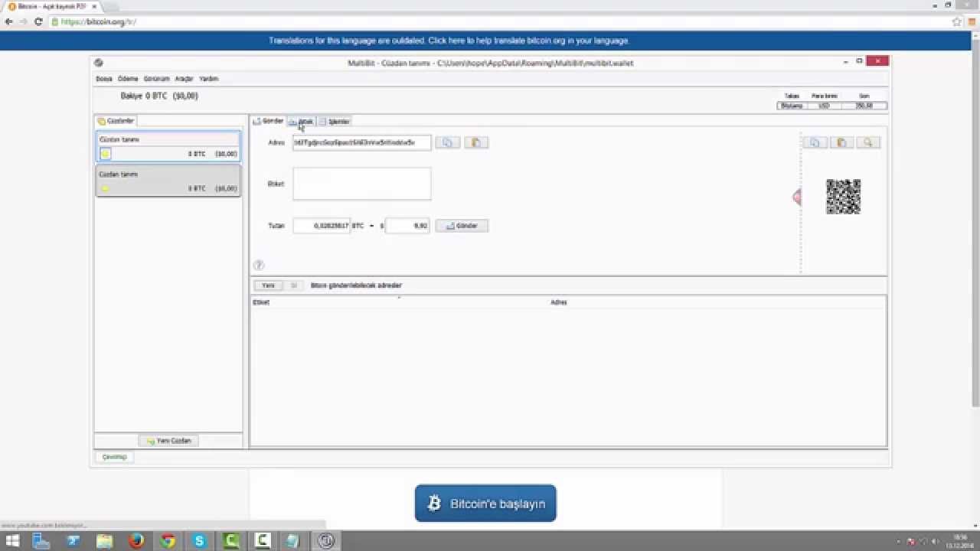Select the Bitcoin browser tab in Chrome
This screenshot has width=980, height=551.
51,6
